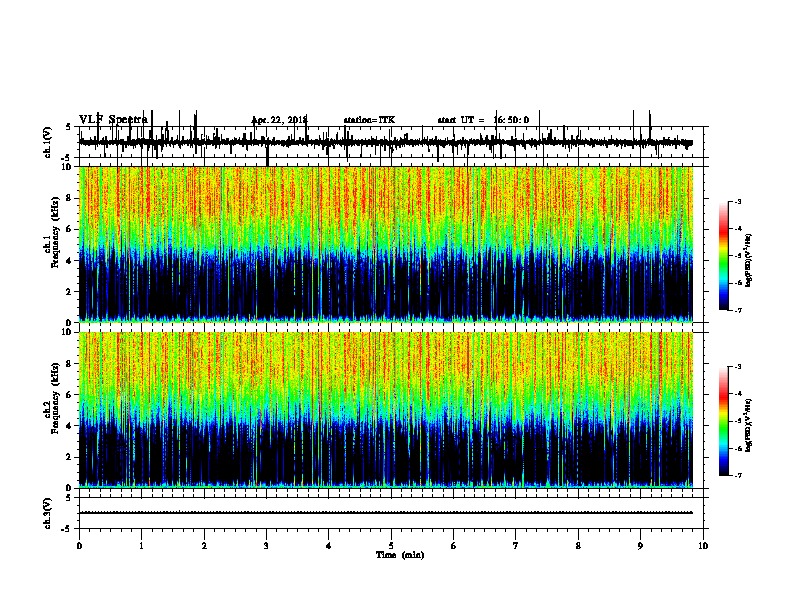Viewport: 792px width, 612px height.
Task: Select the station=ITK label
Action: (x=369, y=120)
